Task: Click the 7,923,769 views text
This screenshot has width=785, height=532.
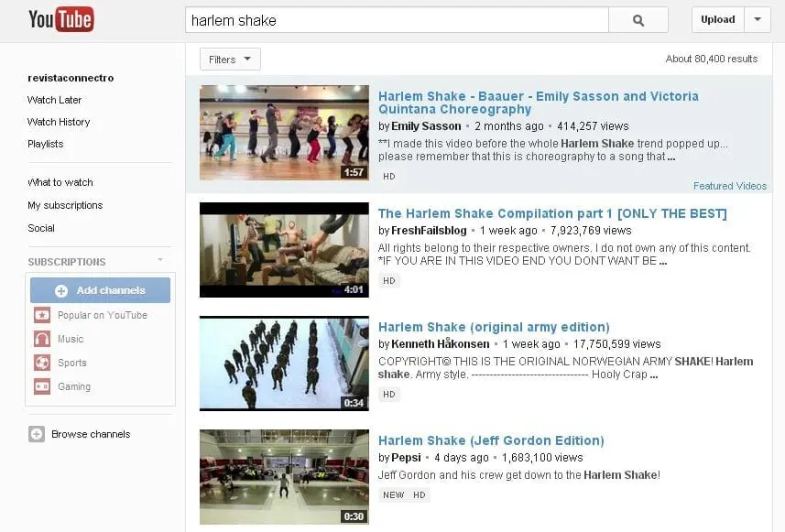Action: click(591, 231)
